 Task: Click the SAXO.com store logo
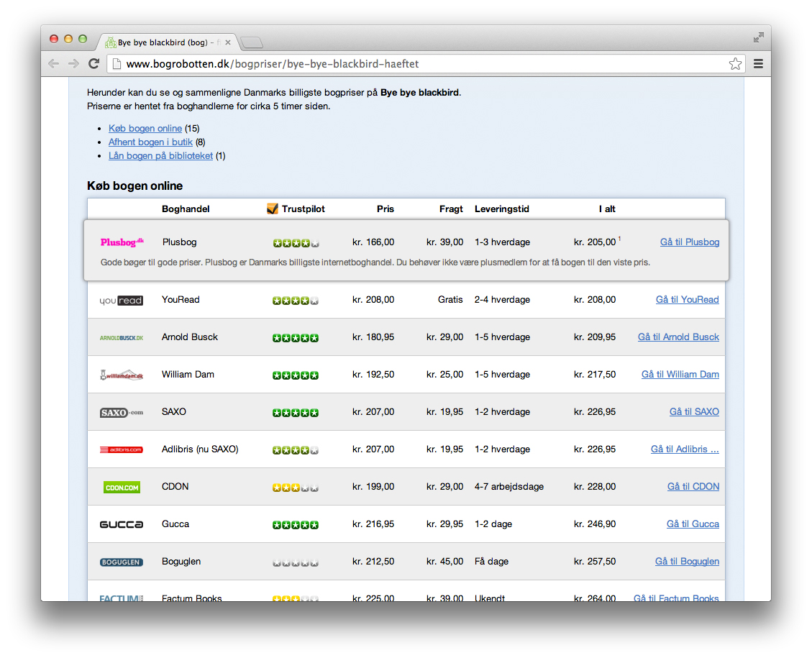point(122,412)
